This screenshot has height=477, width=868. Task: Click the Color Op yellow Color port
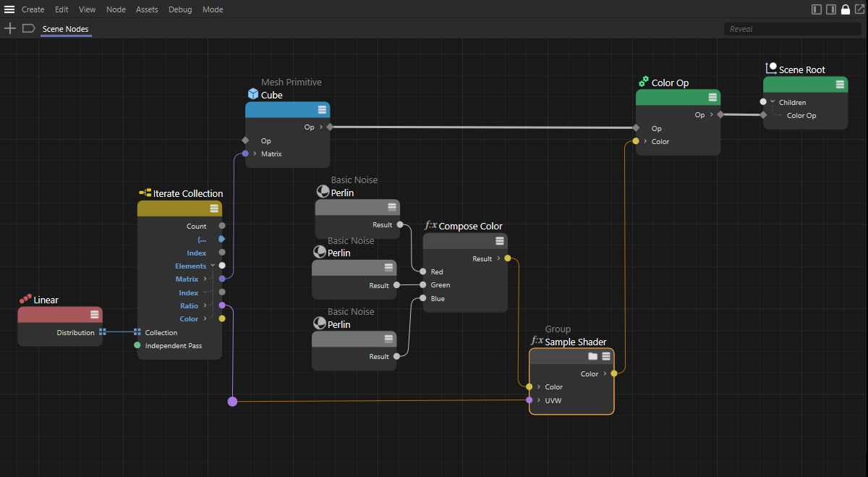pyautogui.click(x=636, y=141)
